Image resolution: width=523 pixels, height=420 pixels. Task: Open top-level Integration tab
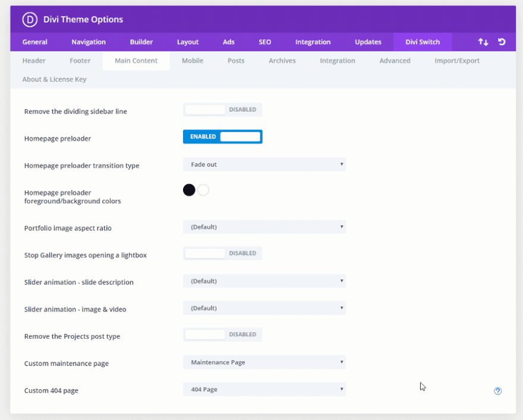click(313, 42)
